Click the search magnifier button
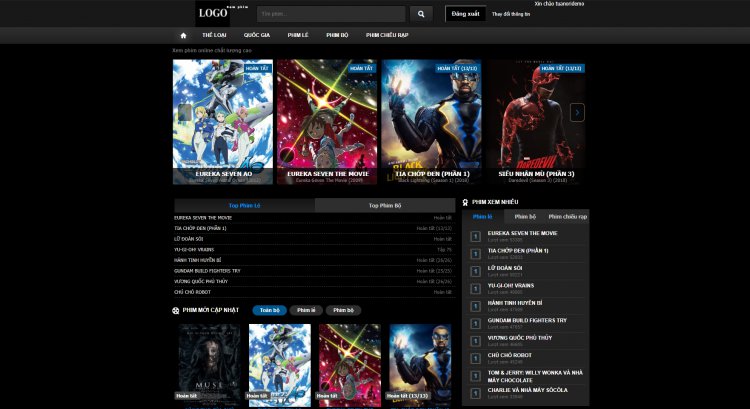The image size is (750, 409). (x=421, y=14)
